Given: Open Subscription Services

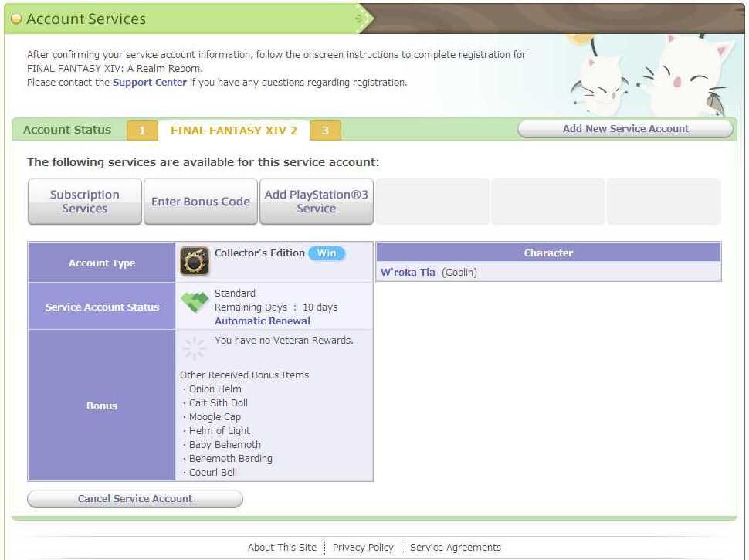Looking at the screenshot, I should pyautogui.click(x=84, y=202).
